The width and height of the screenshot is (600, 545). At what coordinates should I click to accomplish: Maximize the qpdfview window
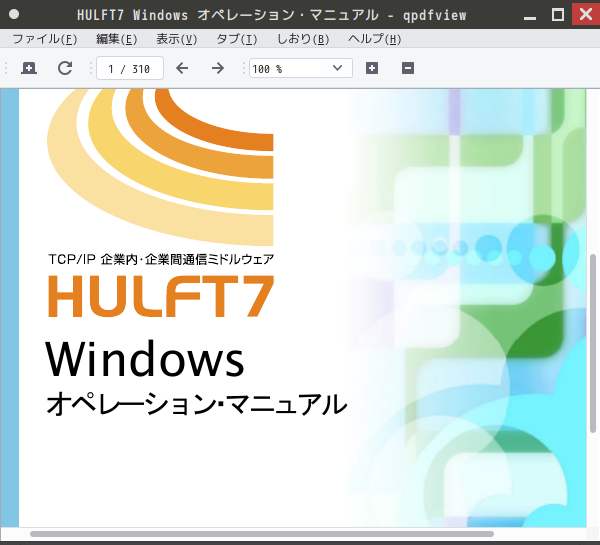(x=558, y=15)
